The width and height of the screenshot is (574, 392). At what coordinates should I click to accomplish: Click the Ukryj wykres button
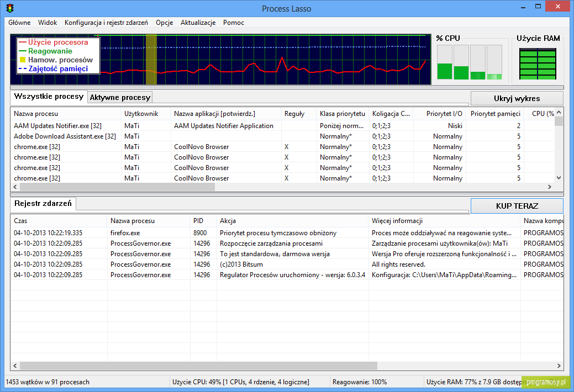[517, 98]
